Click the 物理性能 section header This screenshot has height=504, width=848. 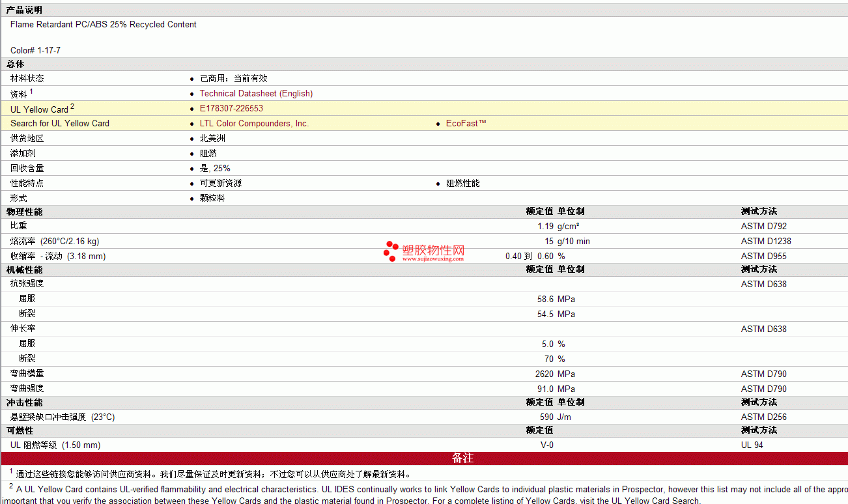[x=24, y=212]
